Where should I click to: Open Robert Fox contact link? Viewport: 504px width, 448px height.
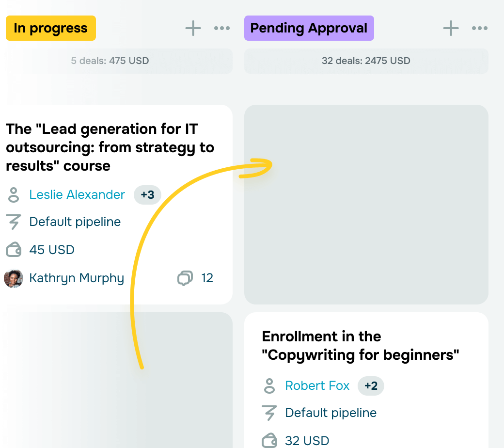coord(317,385)
